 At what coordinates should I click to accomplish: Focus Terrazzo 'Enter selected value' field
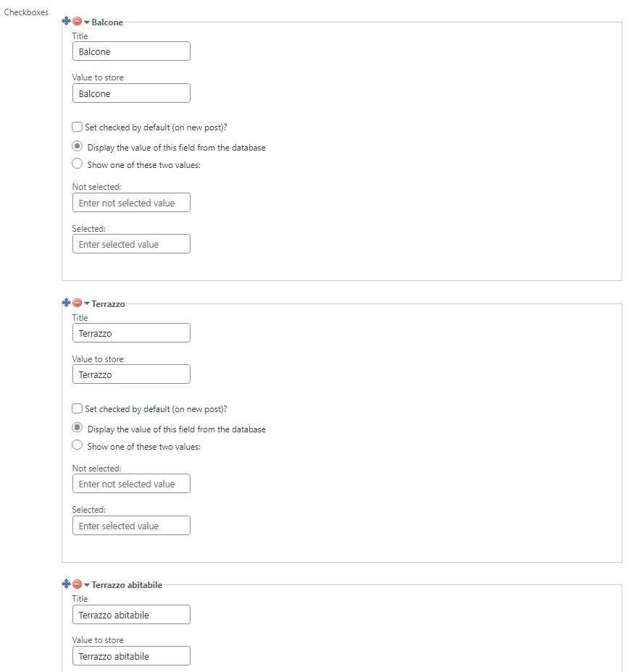click(131, 526)
